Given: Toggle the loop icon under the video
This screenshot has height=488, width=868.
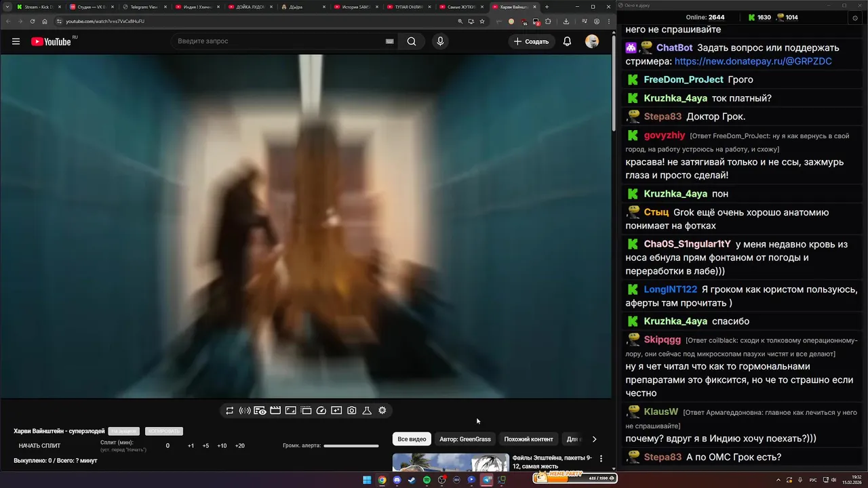Looking at the screenshot, I should (x=230, y=410).
